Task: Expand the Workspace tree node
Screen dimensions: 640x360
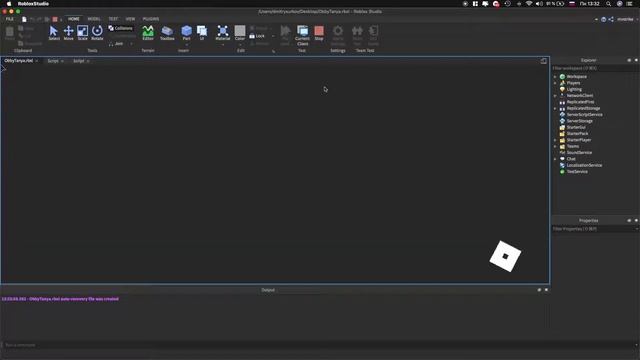Action: [x=555, y=77]
